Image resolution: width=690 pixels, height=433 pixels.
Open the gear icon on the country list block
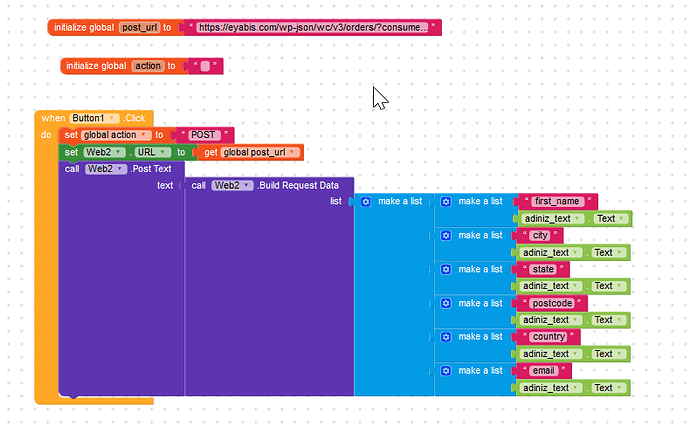click(x=446, y=337)
